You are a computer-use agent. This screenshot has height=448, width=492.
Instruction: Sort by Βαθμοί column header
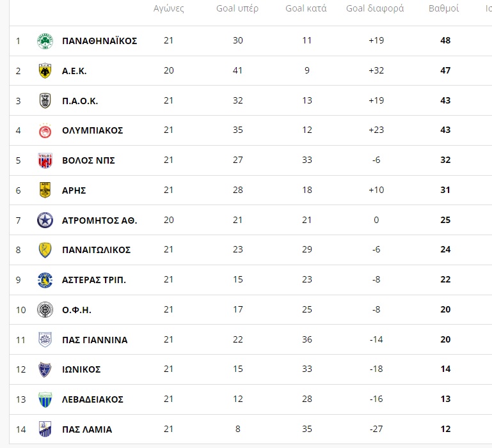coord(443,8)
